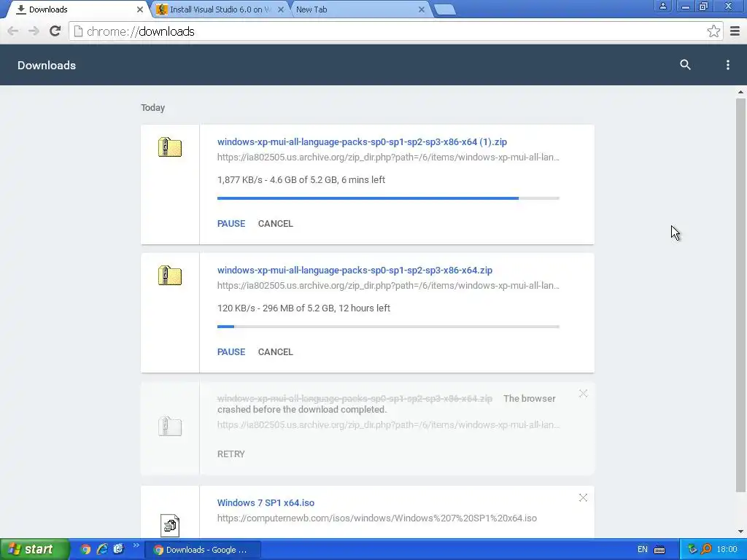This screenshot has width=747, height=560.
Task: Pause the 4.6 GB of 5.2 GB download
Action: [231, 224]
